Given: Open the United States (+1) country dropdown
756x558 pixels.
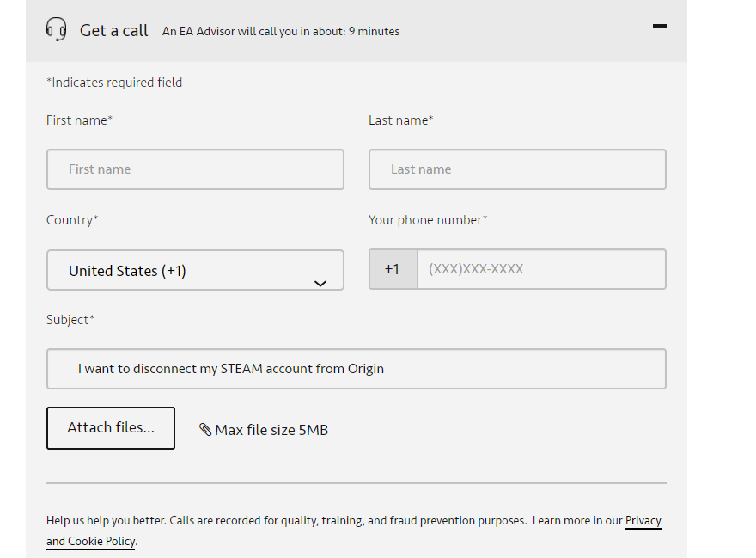Looking at the screenshot, I should [x=195, y=270].
